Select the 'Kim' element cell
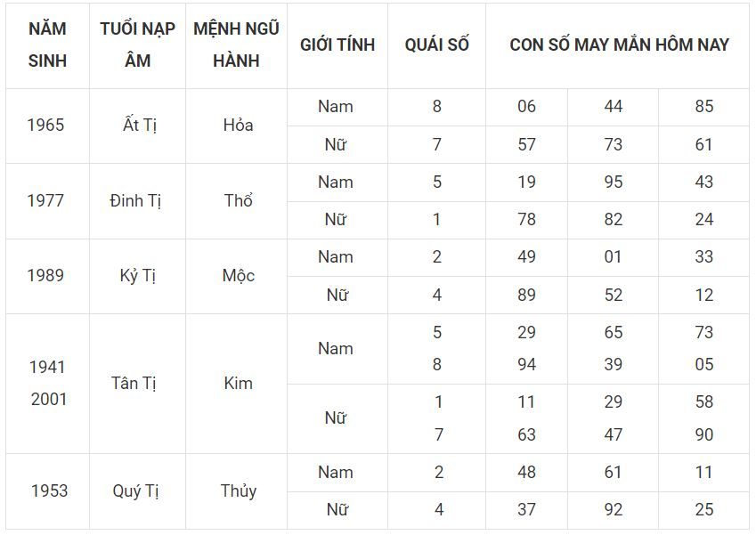This screenshot has height=535, width=756. tap(238, 384)
